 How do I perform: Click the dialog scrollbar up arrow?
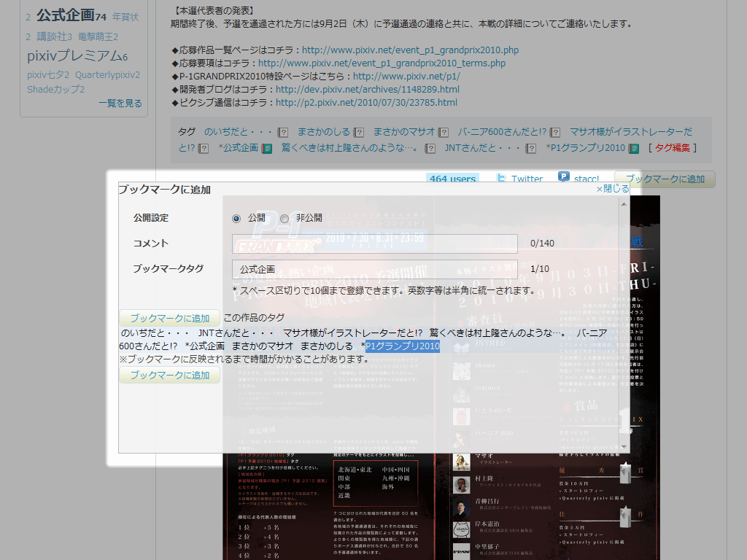(x=624, y=203)
